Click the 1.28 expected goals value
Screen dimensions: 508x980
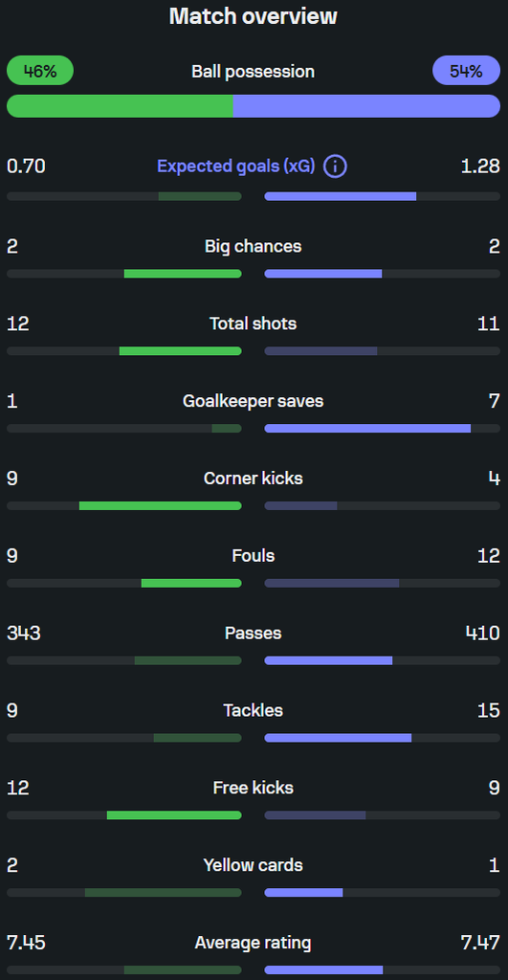pyautogui.click(x=480, y=167)
